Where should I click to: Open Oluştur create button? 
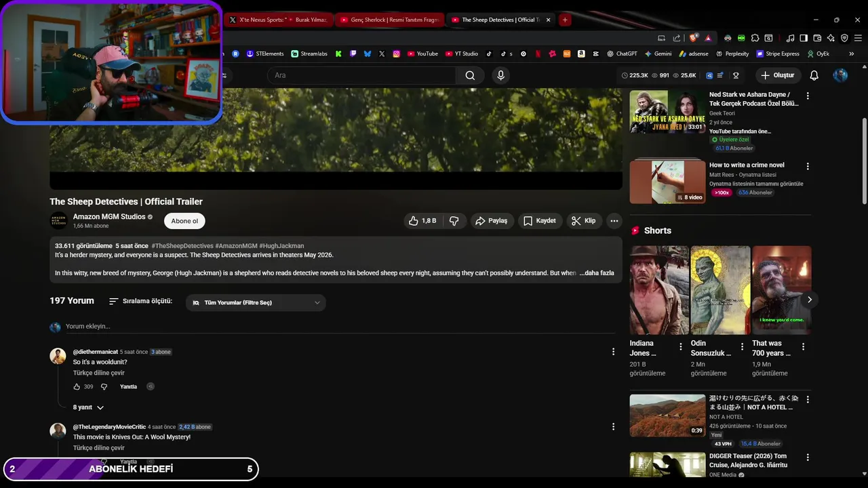point(777,75)
